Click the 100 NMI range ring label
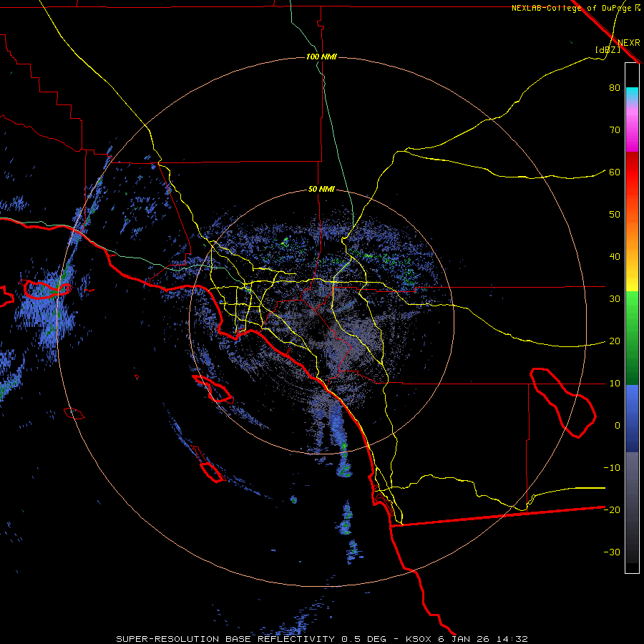This screenshot has height=644, width=644. [321, 57]
